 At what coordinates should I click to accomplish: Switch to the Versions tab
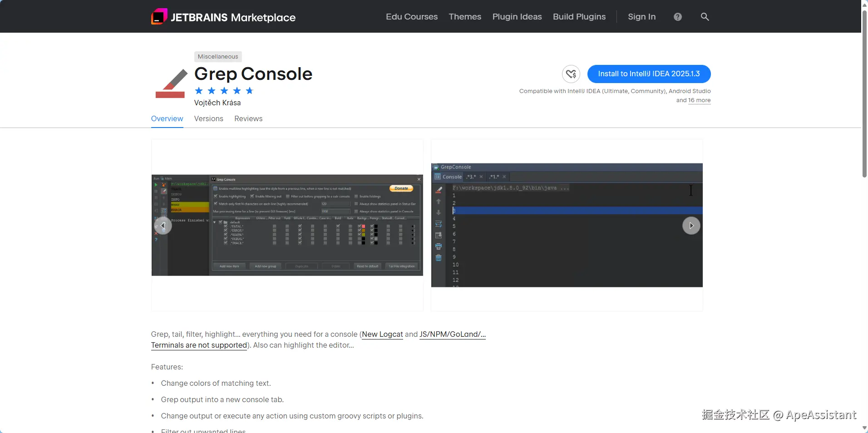(209, 118)
